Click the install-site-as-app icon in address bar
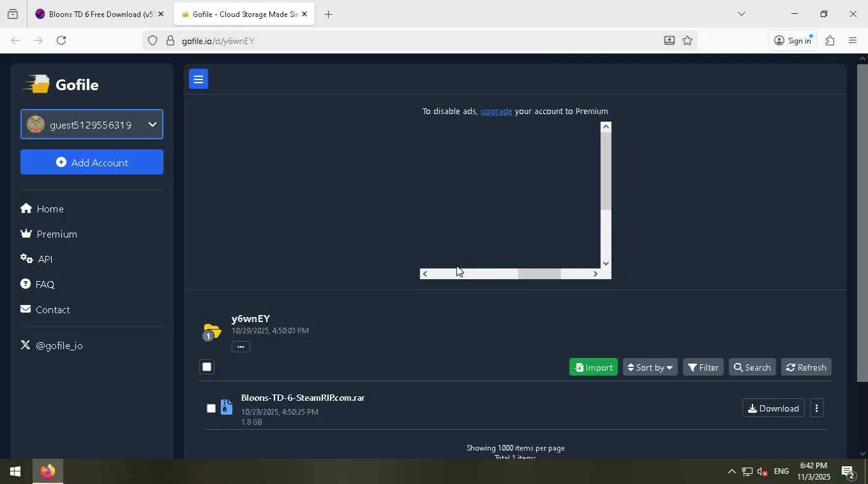This screenshot has height=484, width=868. click(x=669, y=40)
